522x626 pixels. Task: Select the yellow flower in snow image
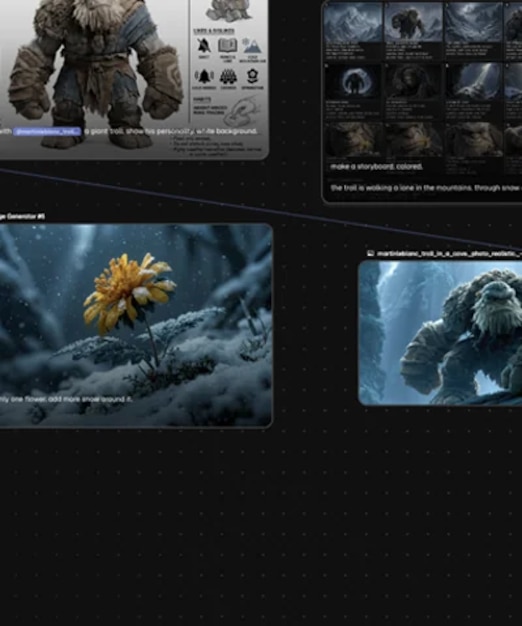point(136,325)
